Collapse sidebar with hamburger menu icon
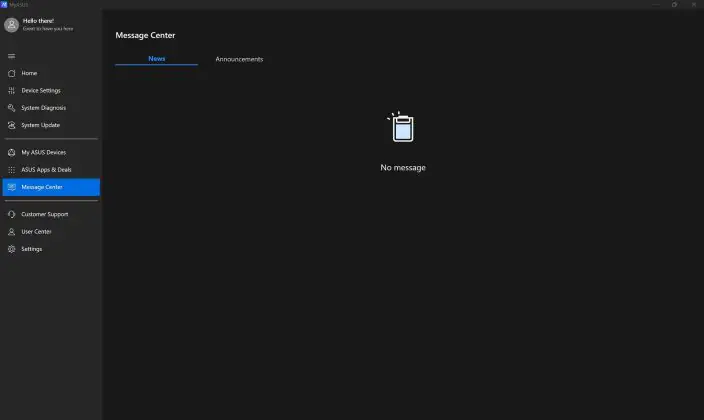This screenshot has width=704, height=420. coord(12,56)
